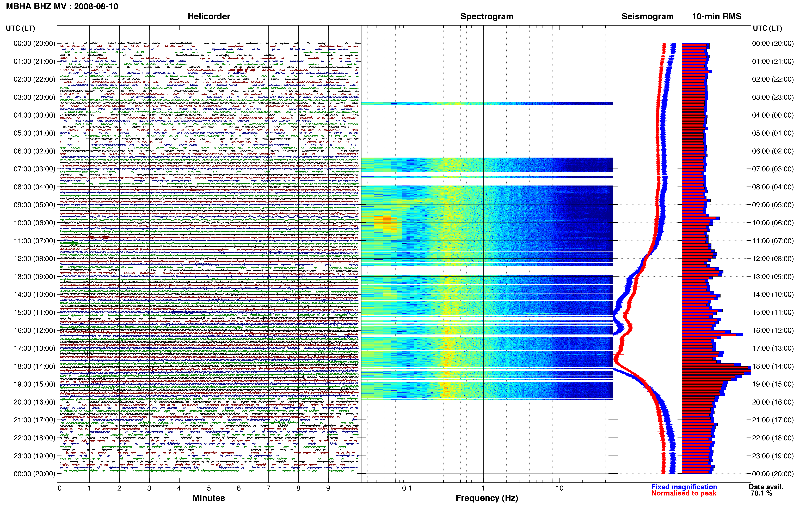Click left time label '23:00 (19:00)'
The height and width of the screenshot is (508, 812).
[34, 456]
